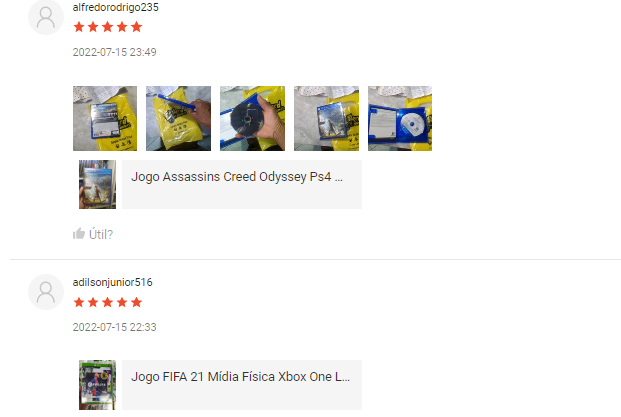Open first review photo of game case back
The image size is (621, 417).
tap(105, 118)
